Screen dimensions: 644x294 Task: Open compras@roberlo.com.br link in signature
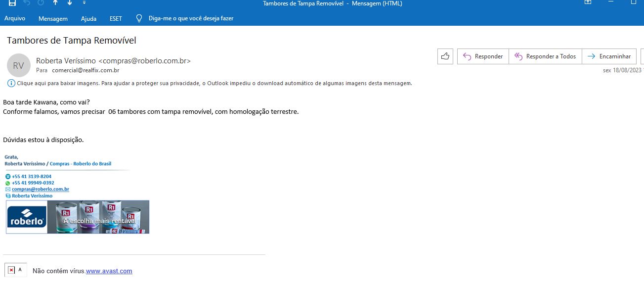(x=40, y=189)
